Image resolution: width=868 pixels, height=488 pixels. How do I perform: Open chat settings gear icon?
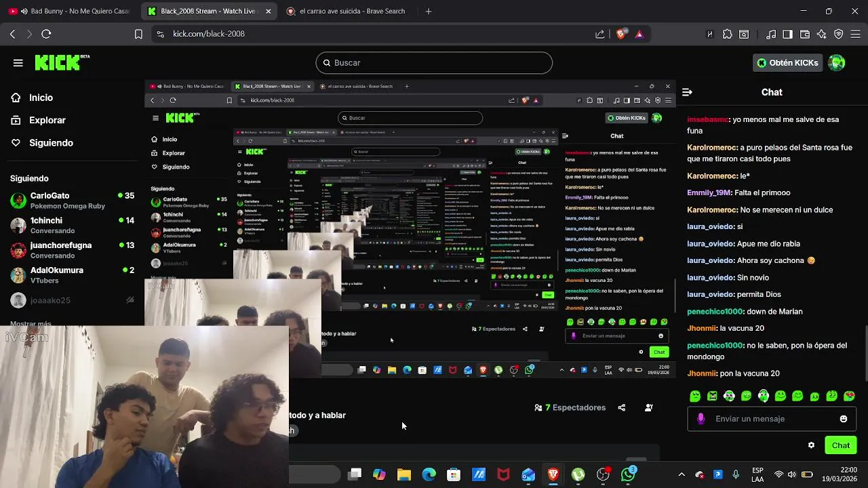tap(811, 445)
